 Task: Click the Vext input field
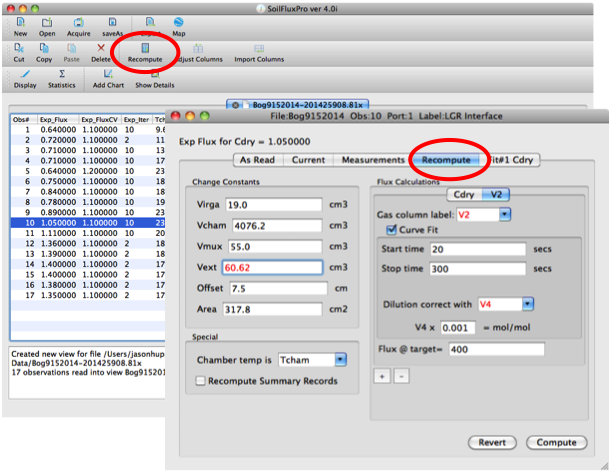tap(272, 268)
